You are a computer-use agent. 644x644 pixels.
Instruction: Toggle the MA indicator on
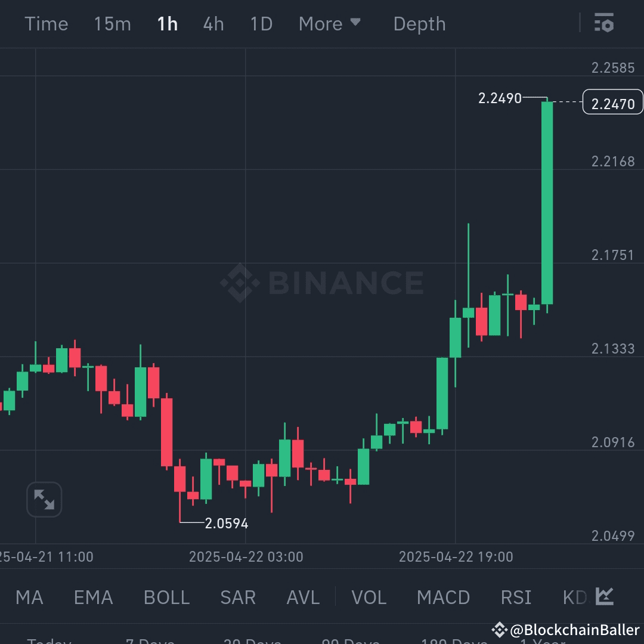pyautogui.click(x=29, y=597)
